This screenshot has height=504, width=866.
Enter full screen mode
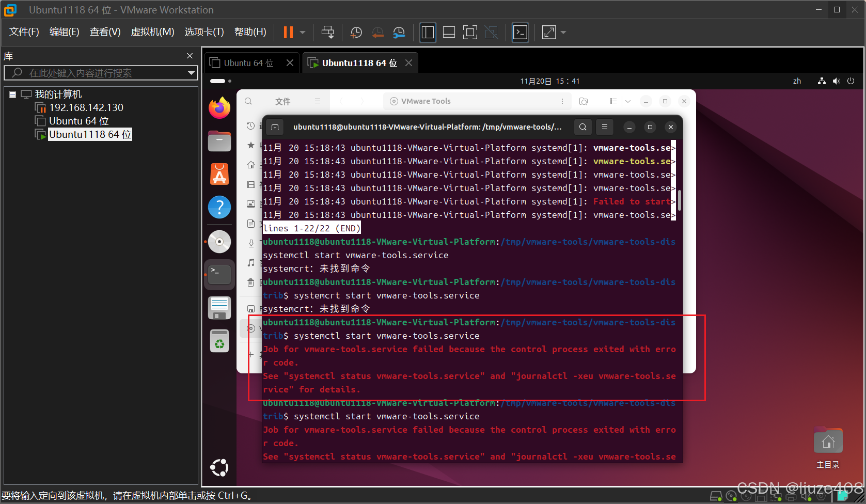coord(470,32)
